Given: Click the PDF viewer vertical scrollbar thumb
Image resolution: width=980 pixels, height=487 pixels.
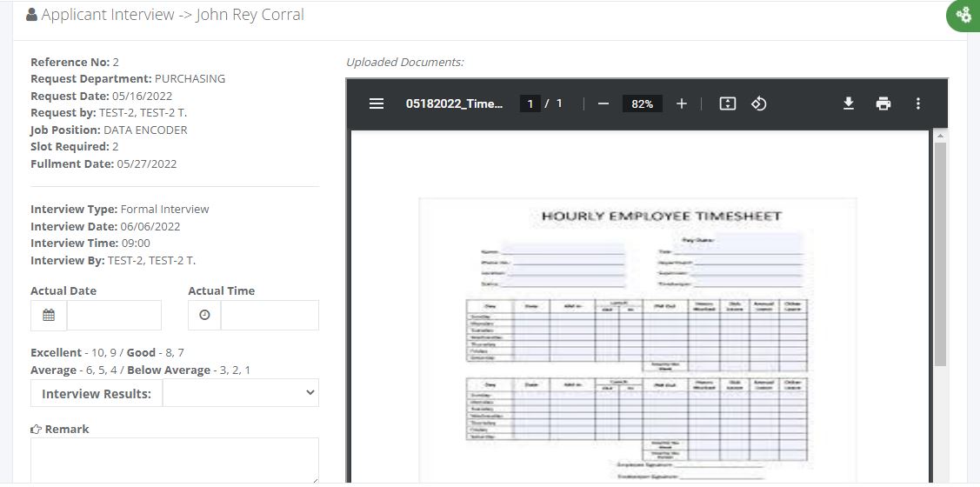Looking at the screenshot, I should click(x=940, y=254).
